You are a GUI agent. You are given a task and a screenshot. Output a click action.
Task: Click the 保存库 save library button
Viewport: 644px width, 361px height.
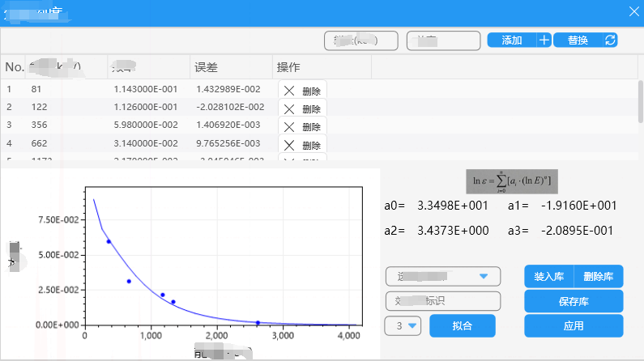pyautogui.click(x=574, y=302)
